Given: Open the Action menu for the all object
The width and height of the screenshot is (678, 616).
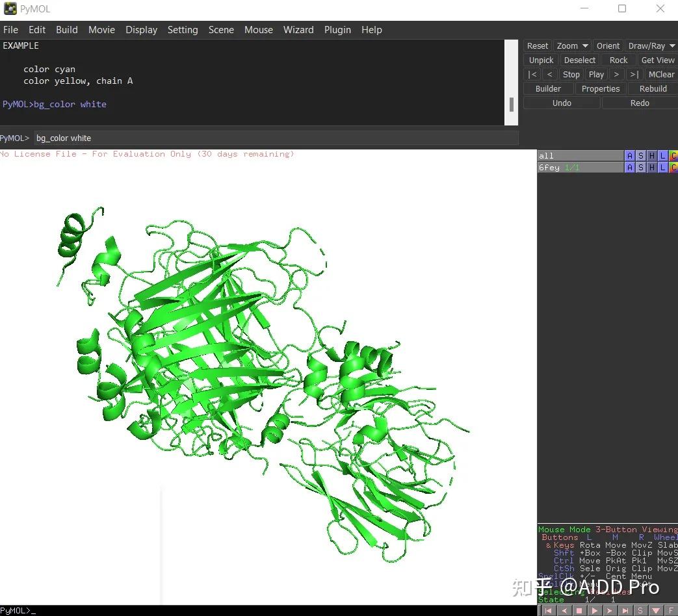Looking at the screenshot, I should point(629,155).
